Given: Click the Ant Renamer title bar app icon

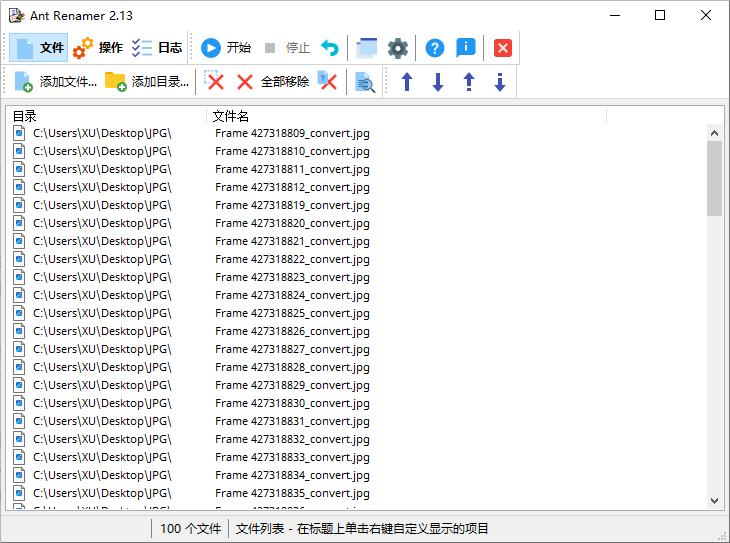Looking at the screenshot, I should click(x=17, y=15).
